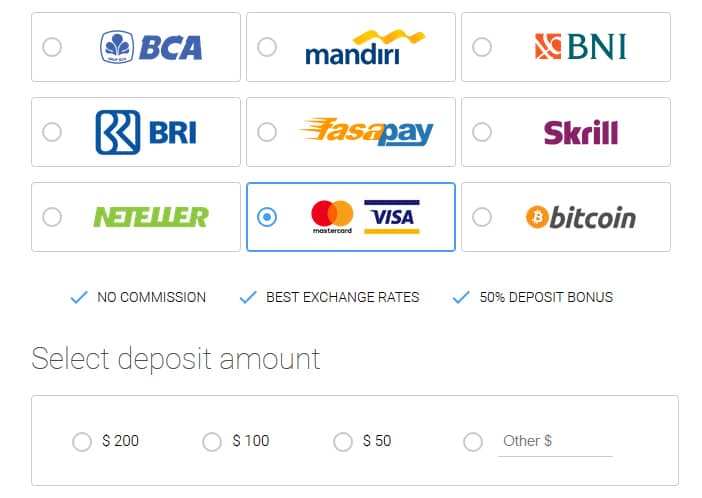Screen dimensions: 702x498
Task: Choose the $ 50 deposit amount
Action: [343, 441]
